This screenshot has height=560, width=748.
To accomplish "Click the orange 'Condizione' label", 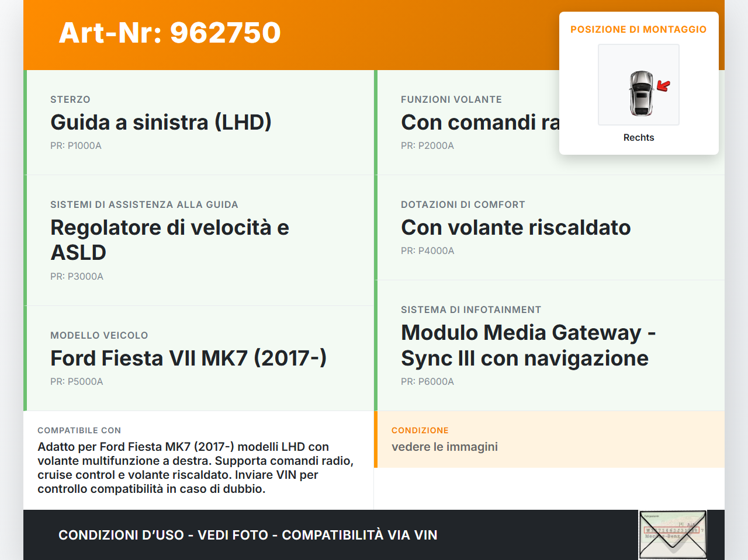I will [420, 430].
